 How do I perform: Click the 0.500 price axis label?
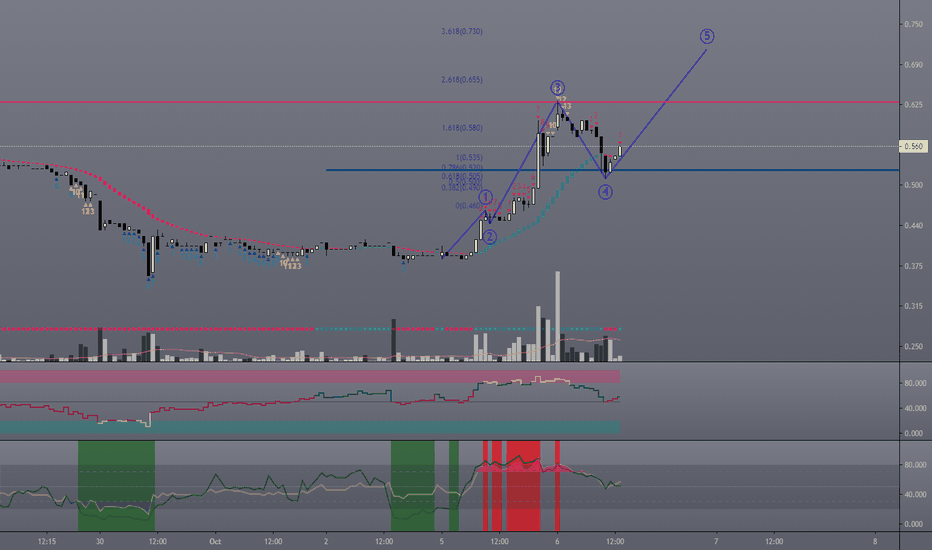point(914,185)
